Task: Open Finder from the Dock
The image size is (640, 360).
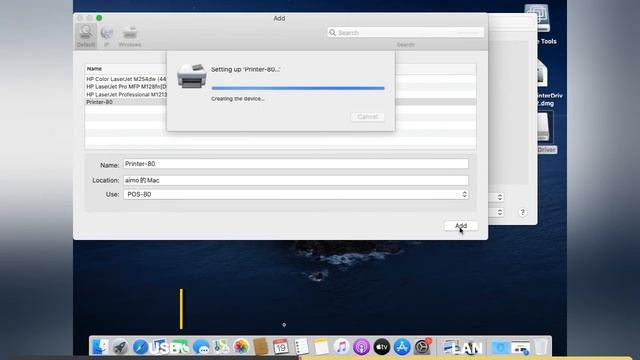Action: tap(100, 347)
